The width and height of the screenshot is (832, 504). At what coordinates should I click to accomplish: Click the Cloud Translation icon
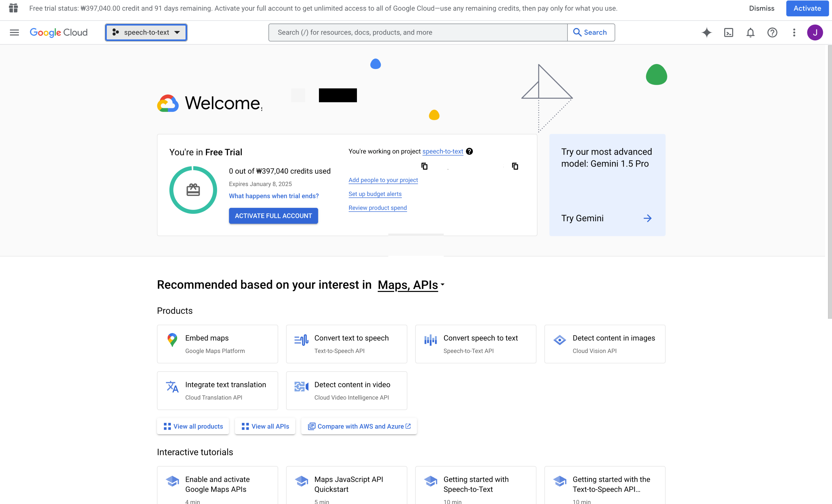[x=172, y=387]
